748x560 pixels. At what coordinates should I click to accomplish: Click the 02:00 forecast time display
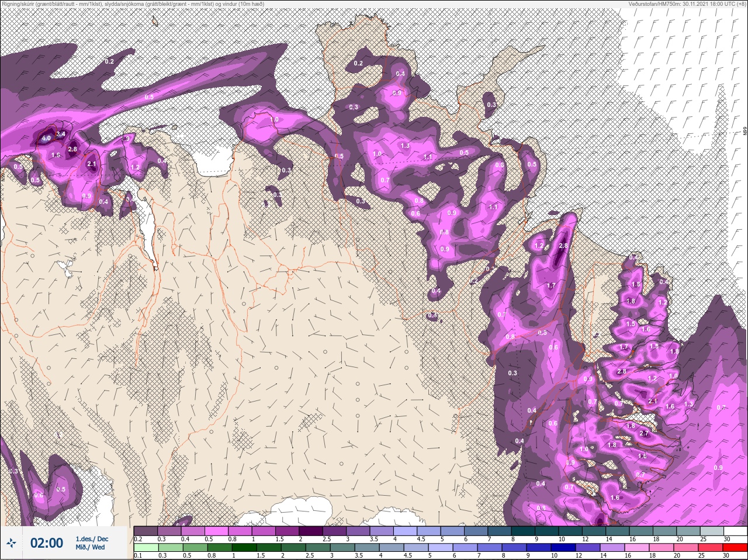pyautogui.click(x=47, y=543)
